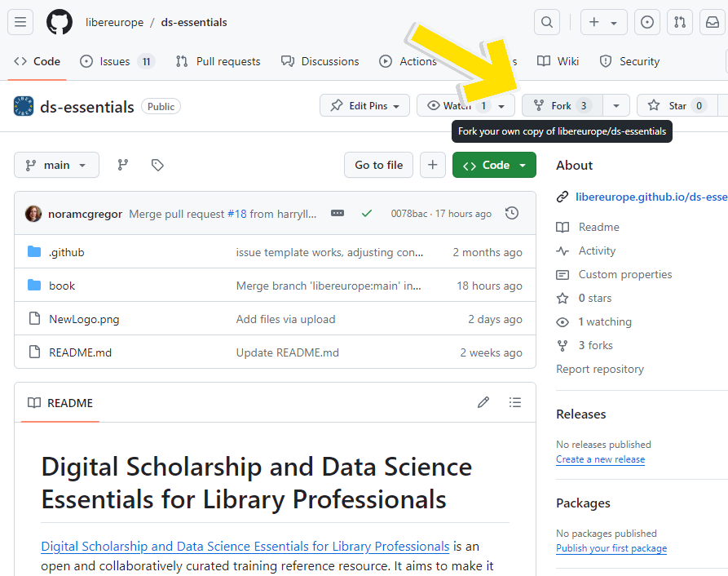728x576 pixels.
Task: Open the create new plus menu
Action: click(x=603, y=22)
